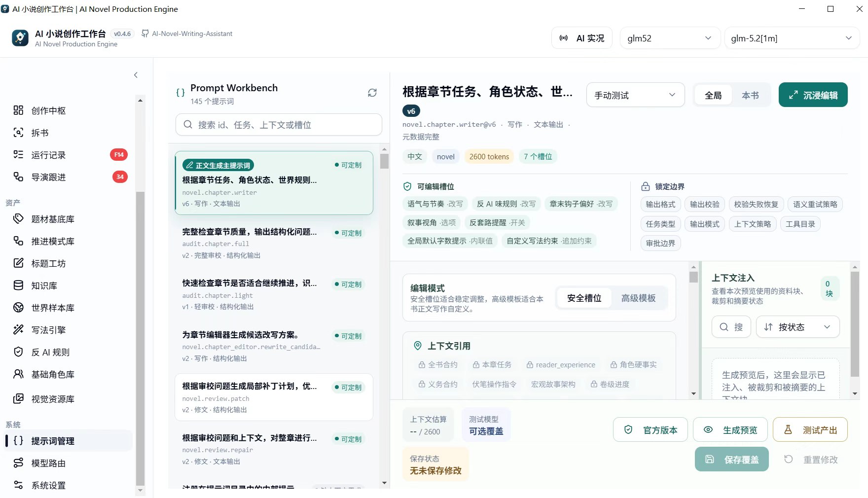Click the 沉浸编辑 button
Viewport: 868px width, 498px height.
point(813,95)
